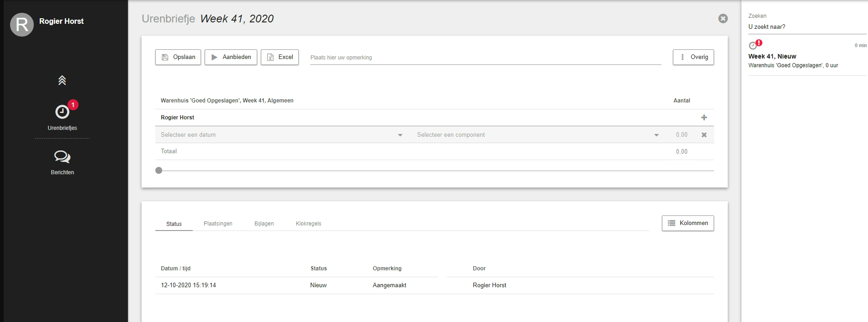Remove the hours row with X icon
The image size is (868, 322).
tap(704, 135)
